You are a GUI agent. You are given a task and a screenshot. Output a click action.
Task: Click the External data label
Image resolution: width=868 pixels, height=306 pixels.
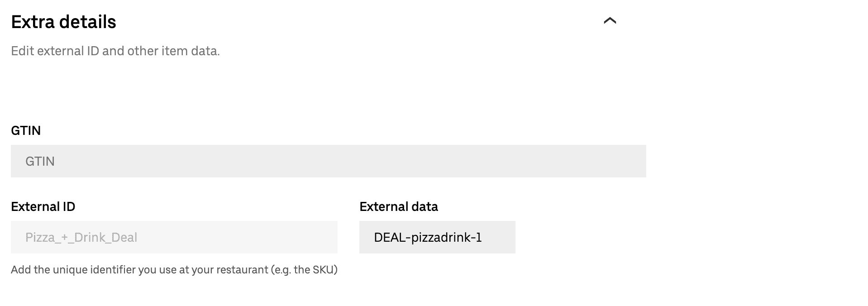[x=398, y=206]
